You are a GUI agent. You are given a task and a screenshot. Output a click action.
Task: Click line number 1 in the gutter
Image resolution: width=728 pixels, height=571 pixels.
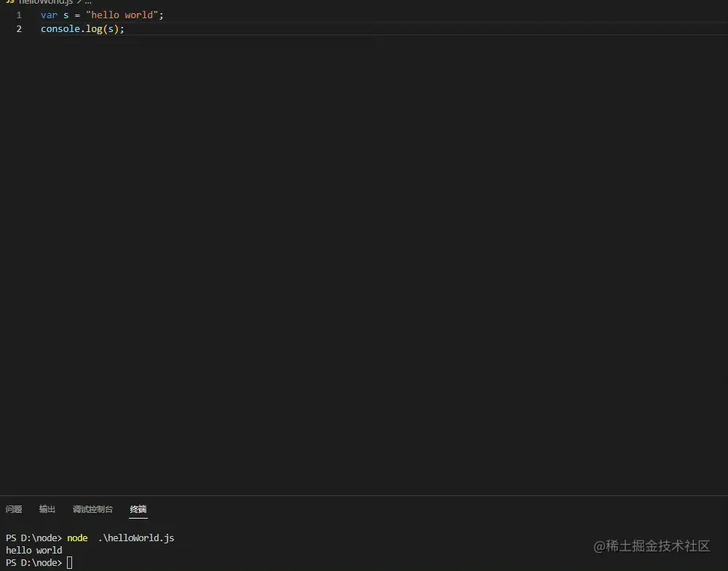point(19,15)
